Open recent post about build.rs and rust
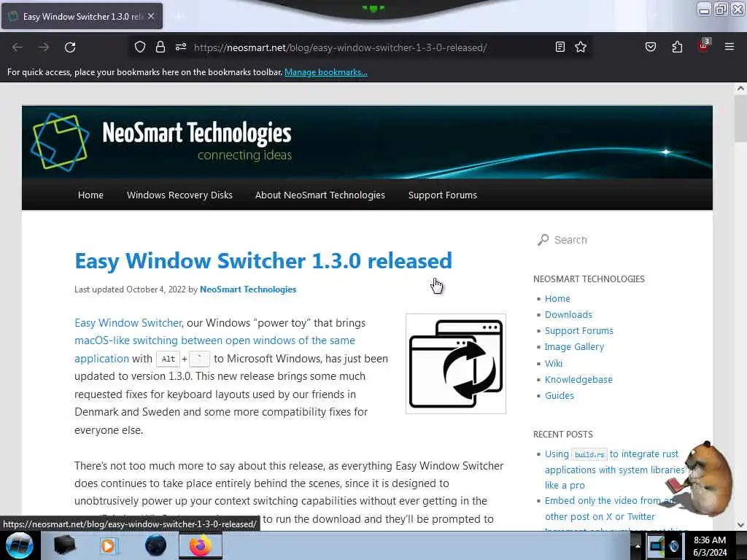Image resolution: width=747 pixels, height=560 pixels. [614, 470]
